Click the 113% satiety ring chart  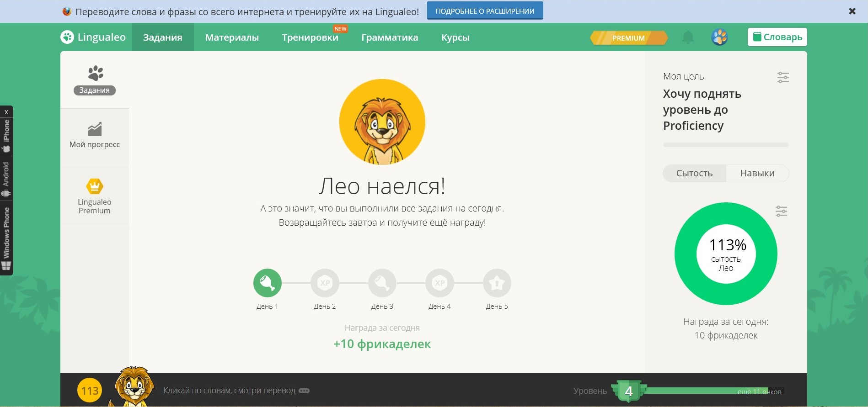tap(726, 254)
